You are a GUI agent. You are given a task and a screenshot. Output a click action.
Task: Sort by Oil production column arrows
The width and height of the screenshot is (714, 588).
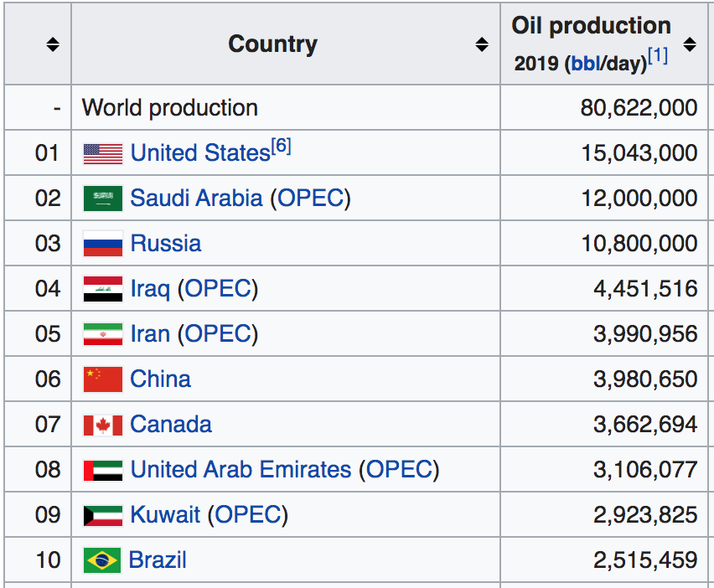pos(690,44)
